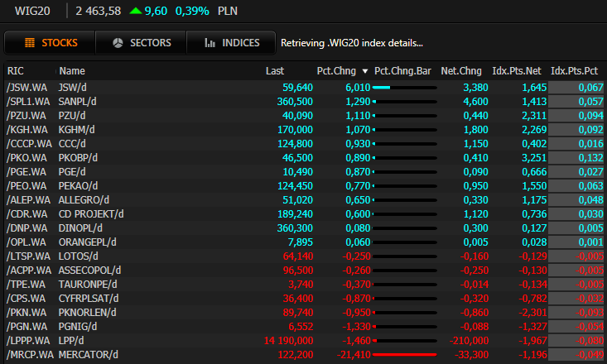Toggle sort arrow on Pct.Chng column

tap(365, 71)
